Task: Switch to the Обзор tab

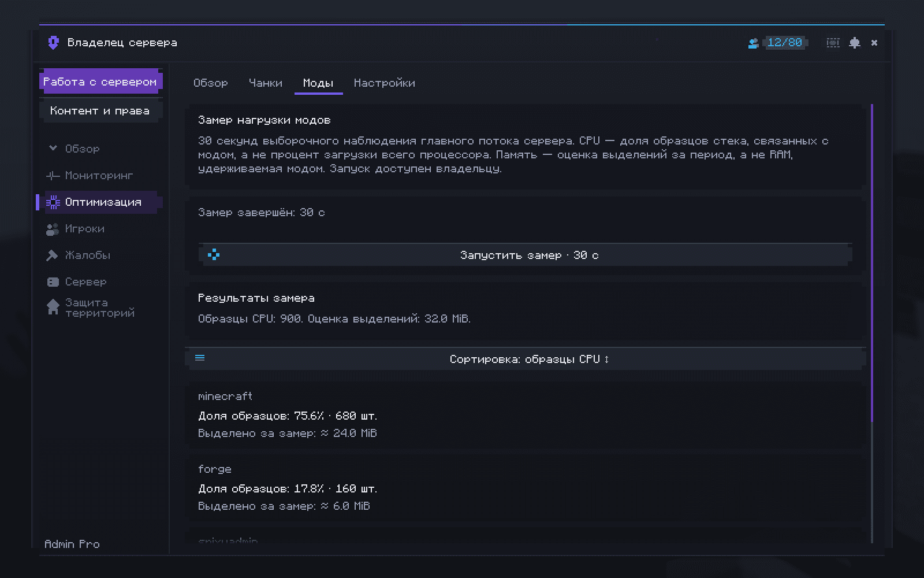Action: [211, 83]
